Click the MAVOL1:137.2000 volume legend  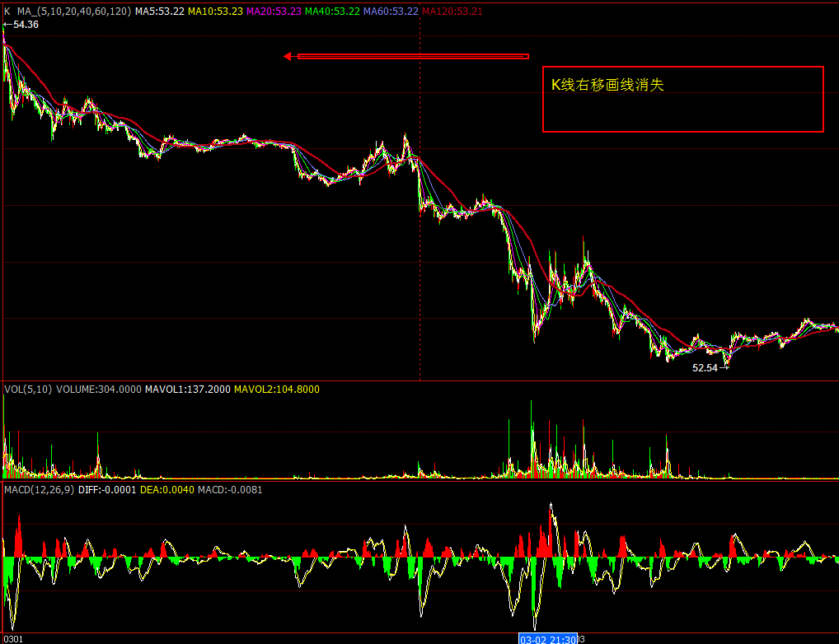(188, 389)
